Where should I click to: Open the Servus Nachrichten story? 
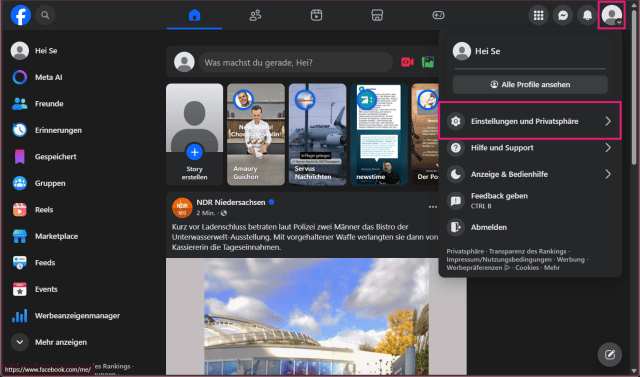(x=318, y=134)
